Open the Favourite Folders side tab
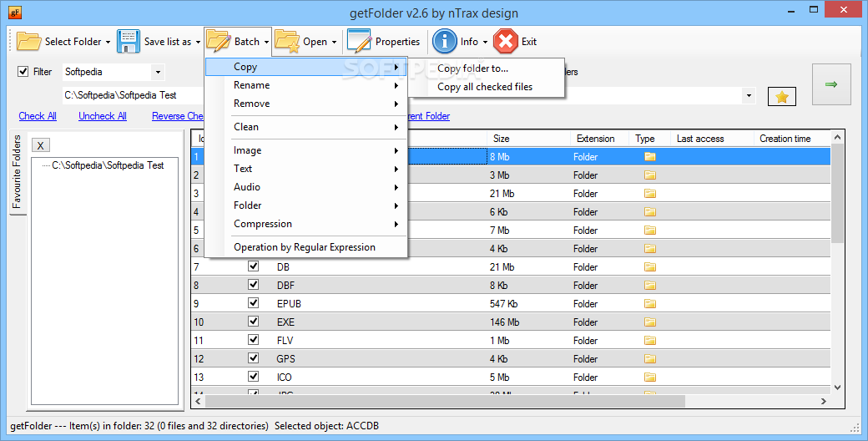Viewport: 868px width, 441px height. (x=18, y=172)
